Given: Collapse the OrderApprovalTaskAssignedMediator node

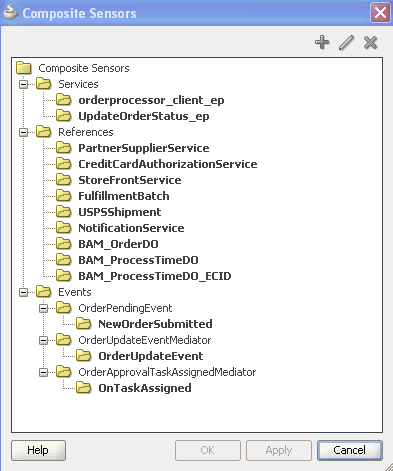Looking at the screenshot, I should (x=44, y=372).
